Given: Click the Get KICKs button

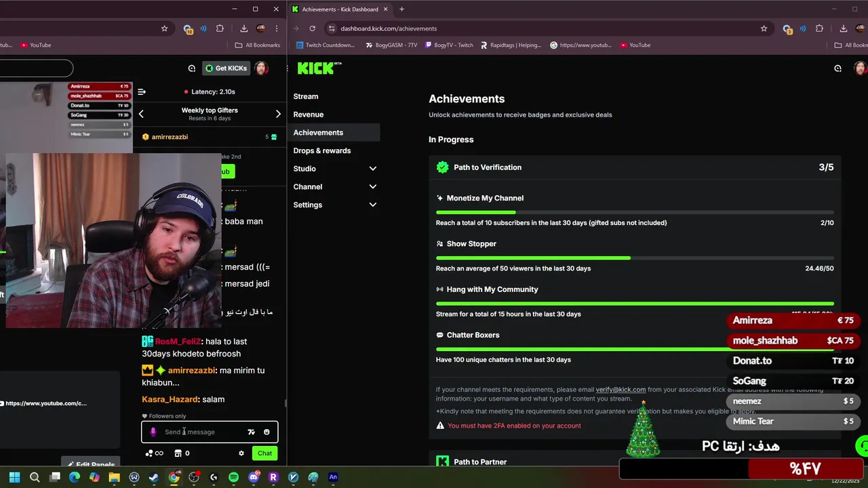Looking at the screenshot, I should point(226,68).
